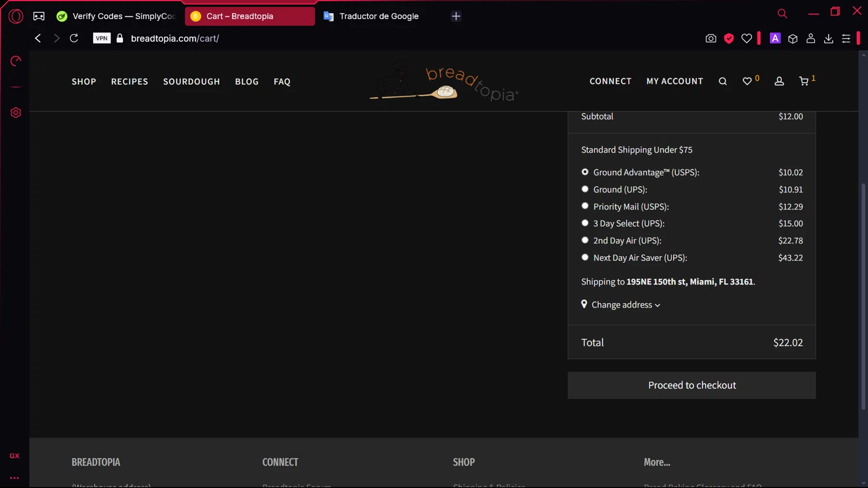Open the CONNECT menu
This screenshot has width=868, height=488.
[x=610, y=82]
